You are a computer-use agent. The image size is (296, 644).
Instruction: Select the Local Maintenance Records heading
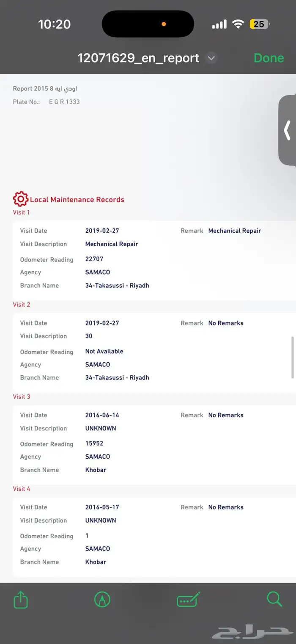pos(77,200)
